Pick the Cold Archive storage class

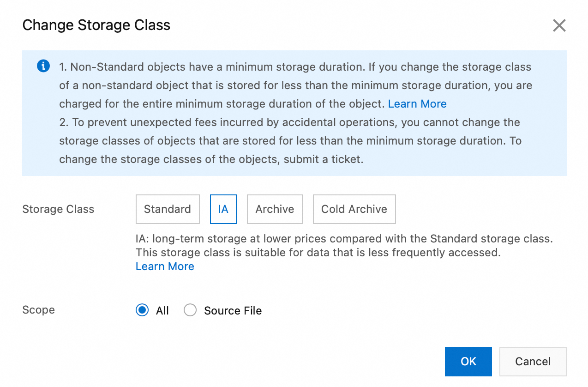click(x=354, y=209)
